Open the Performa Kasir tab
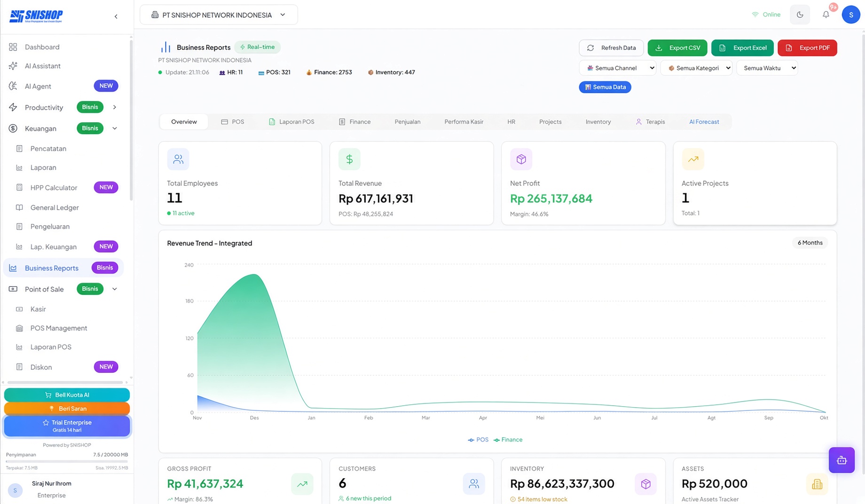Screen dimensions: 865x504 pos(464,122)
